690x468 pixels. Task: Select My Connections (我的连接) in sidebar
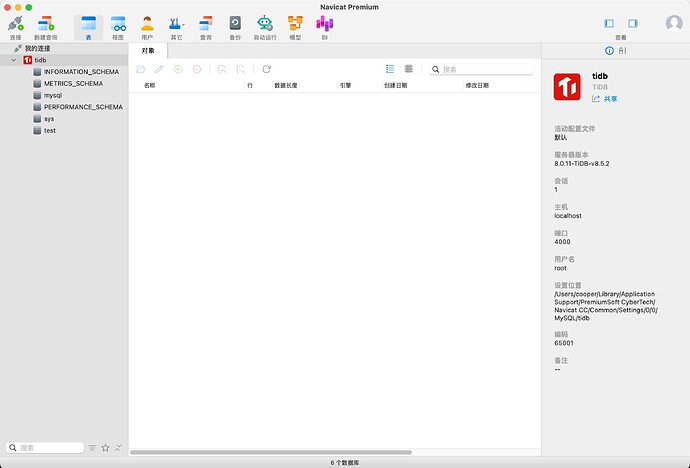coord(37,48)
